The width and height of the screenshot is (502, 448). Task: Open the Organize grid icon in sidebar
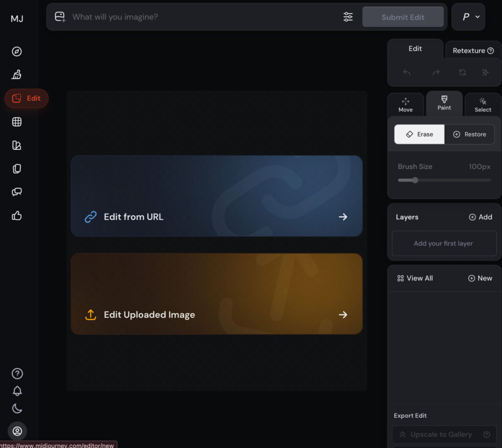click(x=17, y=122)
